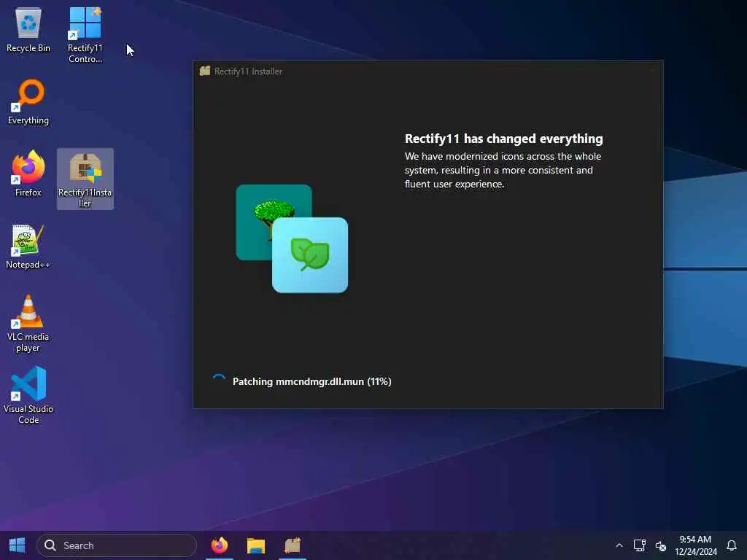The width and height of the screenshot is (747, 560).
Task: Open Notepad++ desktop shortcut
Action: [28, 246]
